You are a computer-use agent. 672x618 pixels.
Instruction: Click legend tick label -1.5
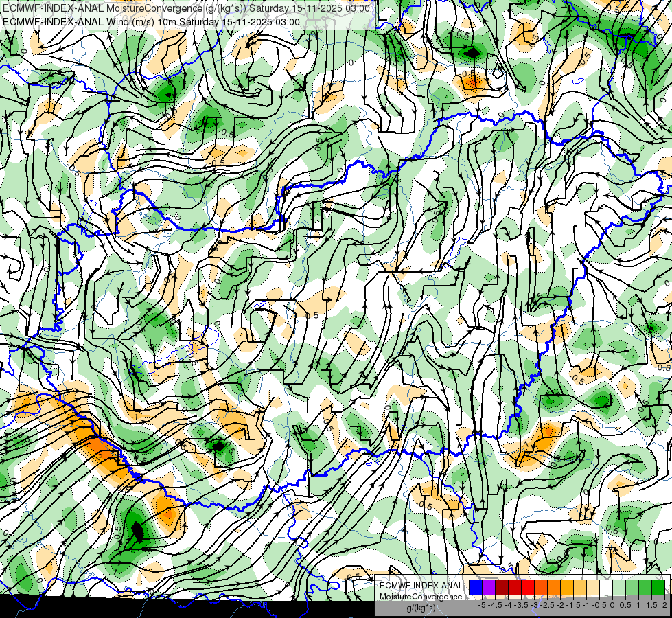573,605
